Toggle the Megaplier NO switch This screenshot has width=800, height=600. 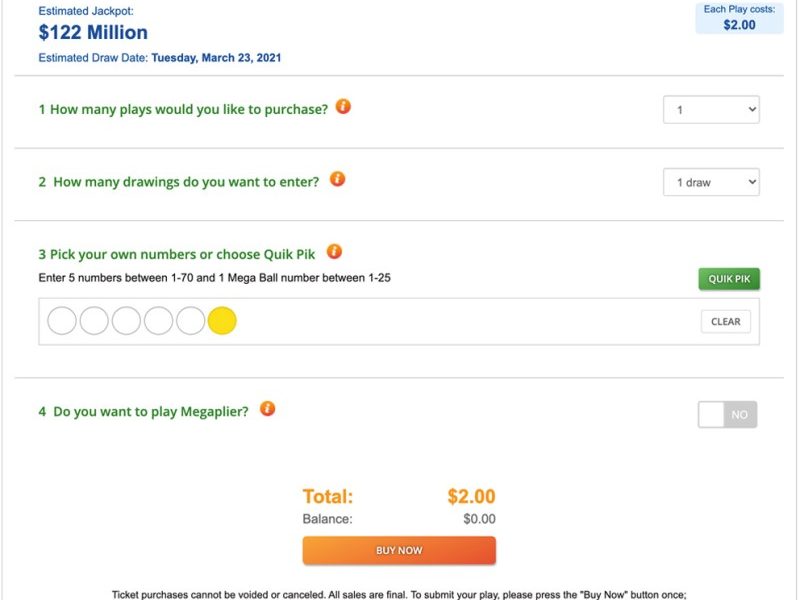[728, 414]
